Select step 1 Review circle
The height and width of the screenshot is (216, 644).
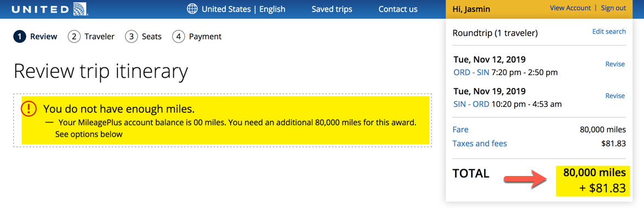pyautogui.click(x=19, y=37)
